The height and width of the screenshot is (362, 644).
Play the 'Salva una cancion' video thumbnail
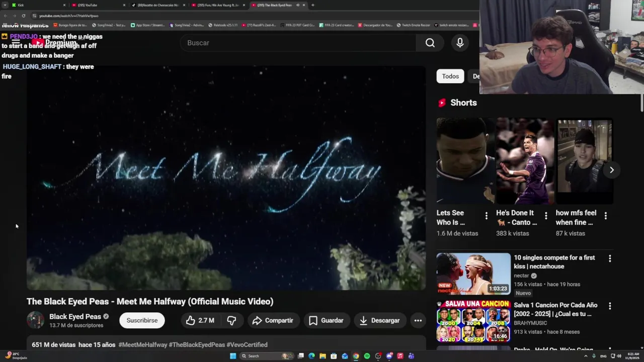click(x=473, y=321)
